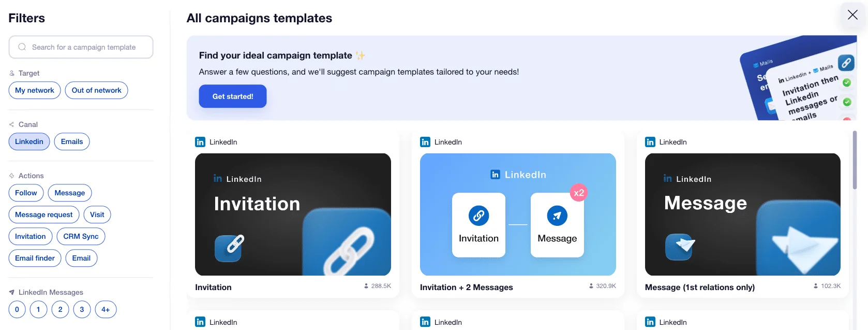Click the Filters heading
This screenshot has width=868, height=330.
click(x=27, y=18)
